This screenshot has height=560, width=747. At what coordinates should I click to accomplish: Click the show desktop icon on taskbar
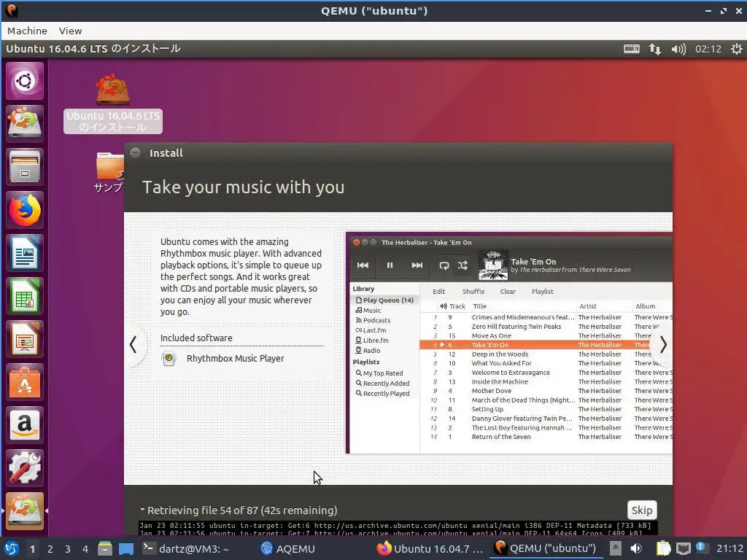pos(126,548)
